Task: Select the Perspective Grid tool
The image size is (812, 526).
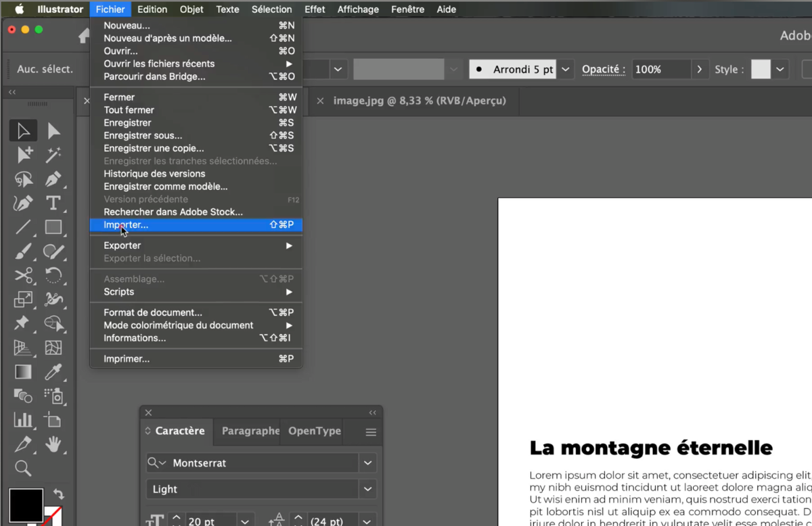Action: click(x=24, y=348)
